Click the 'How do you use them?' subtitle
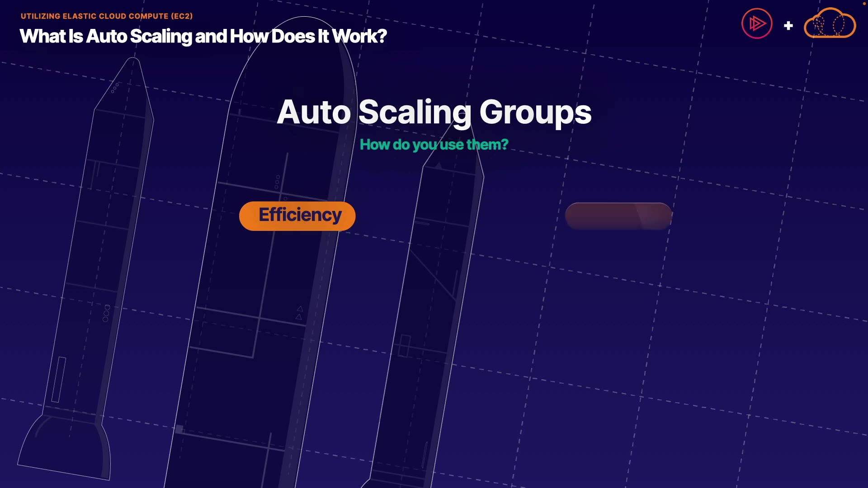This screenshot has height=488, width=868. click(434, 145)
